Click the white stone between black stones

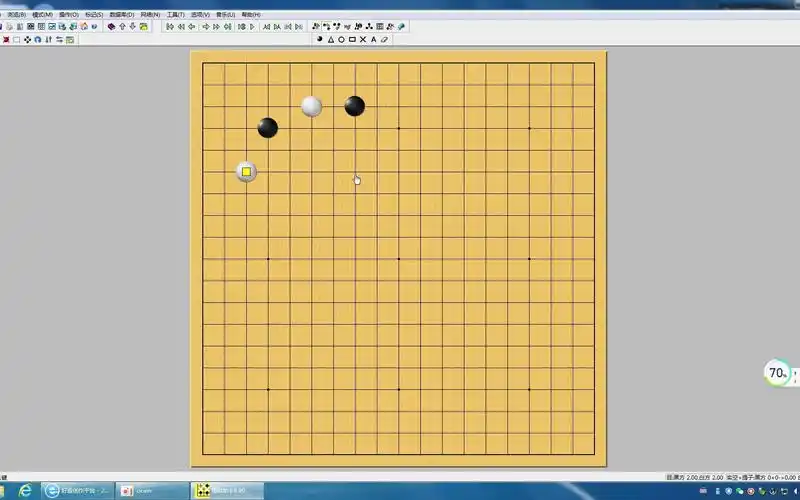click(x=311, y=107)
